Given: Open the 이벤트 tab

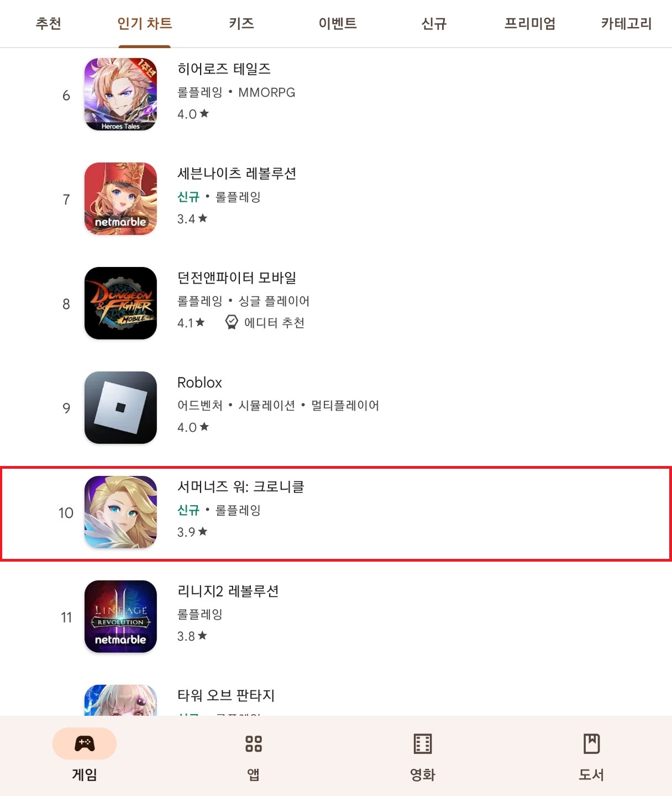Looking at the screenshot, I should pyautogui.click(x=338, y=23).
